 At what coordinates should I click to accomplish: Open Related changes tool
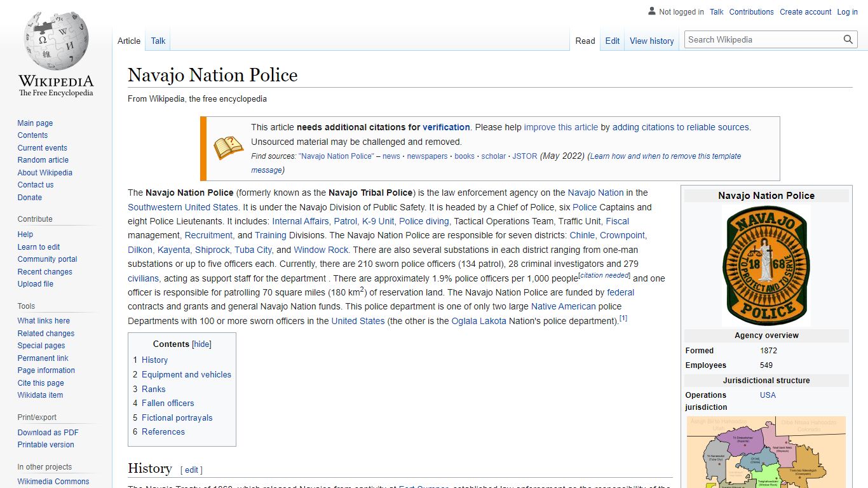tap(46, 334)
